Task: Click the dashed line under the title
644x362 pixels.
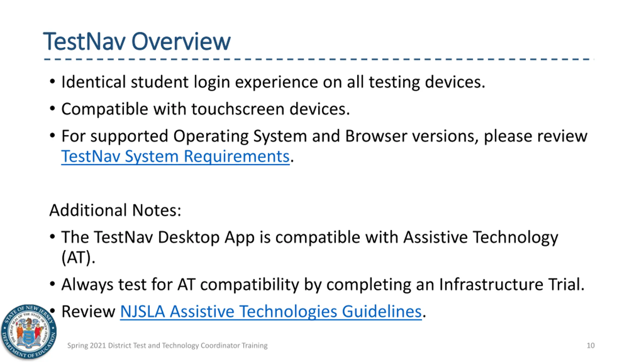Action: 319,59
